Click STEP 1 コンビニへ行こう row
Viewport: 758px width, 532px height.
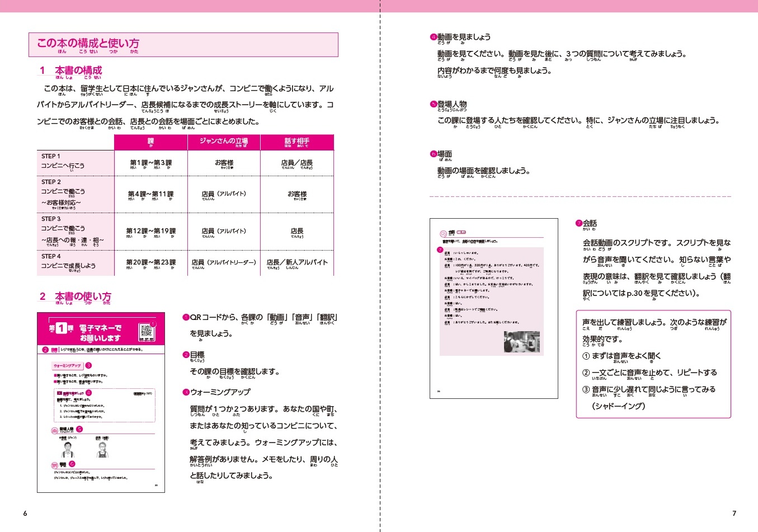tap(75, 163)
